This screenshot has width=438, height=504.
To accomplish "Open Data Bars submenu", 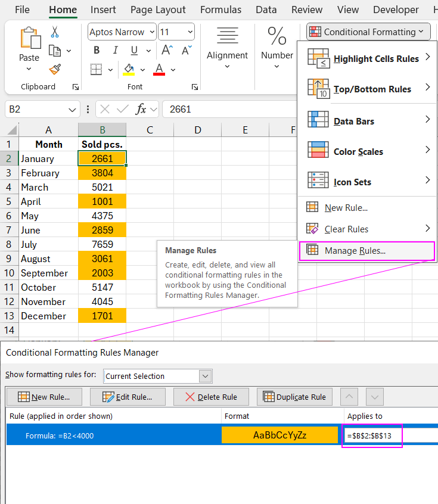I will click(x=367, y=121).
